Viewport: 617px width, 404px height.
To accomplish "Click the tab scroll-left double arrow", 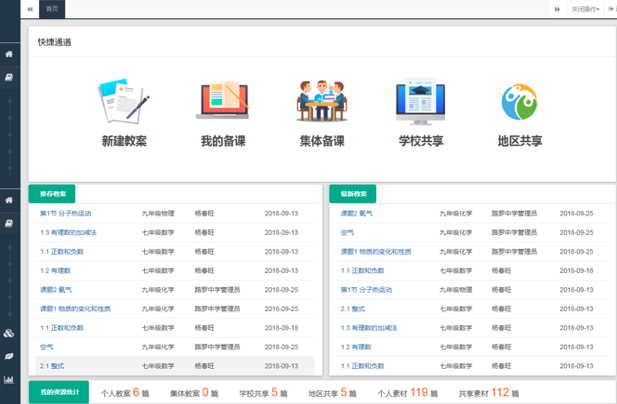I will (29, 9).
